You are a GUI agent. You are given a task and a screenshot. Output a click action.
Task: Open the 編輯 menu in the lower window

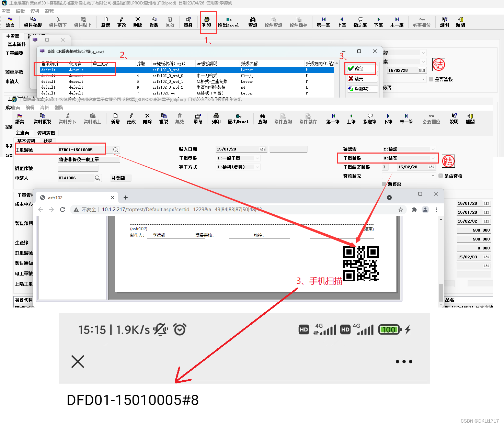[30, 108]
